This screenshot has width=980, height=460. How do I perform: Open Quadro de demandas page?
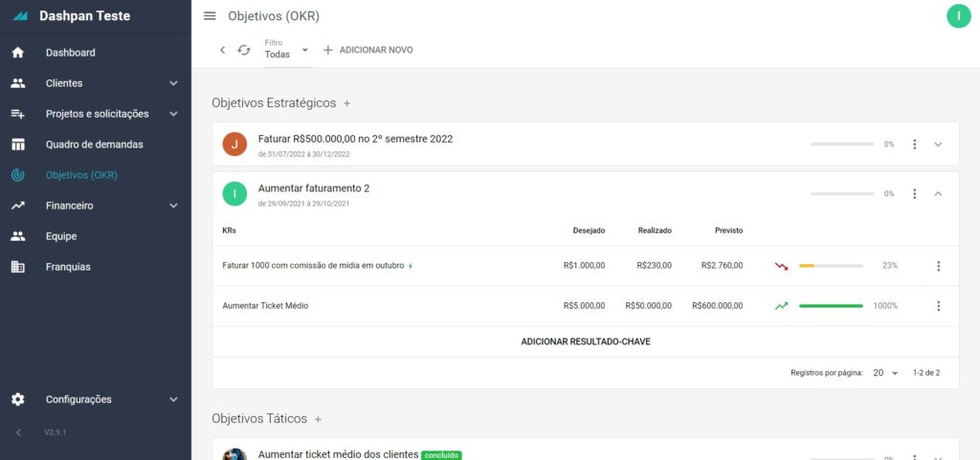(95, 144)
